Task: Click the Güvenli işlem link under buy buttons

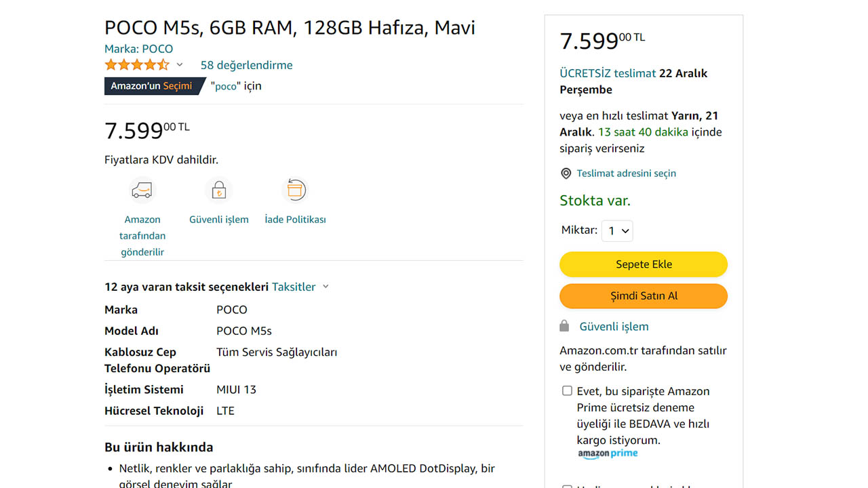Action: [x=614, y=327]
